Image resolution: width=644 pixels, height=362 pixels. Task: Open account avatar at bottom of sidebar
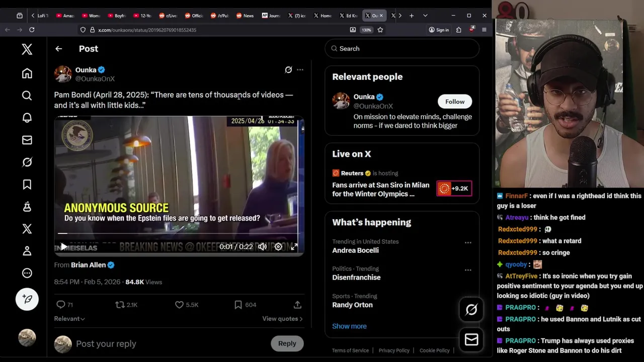tap(27, 337)
